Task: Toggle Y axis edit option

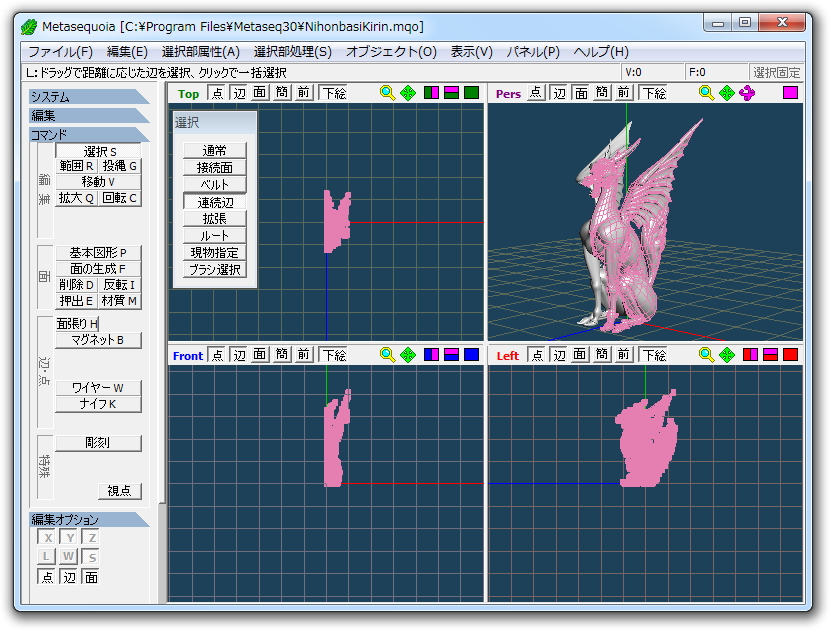Action: tap(69, 538)
